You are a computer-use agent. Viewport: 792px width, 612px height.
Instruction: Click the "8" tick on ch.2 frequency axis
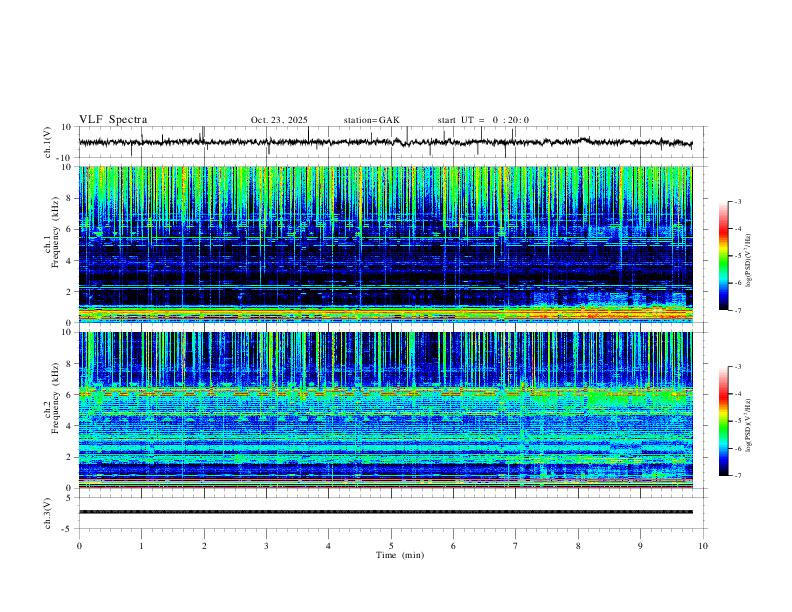click(70, 364)
